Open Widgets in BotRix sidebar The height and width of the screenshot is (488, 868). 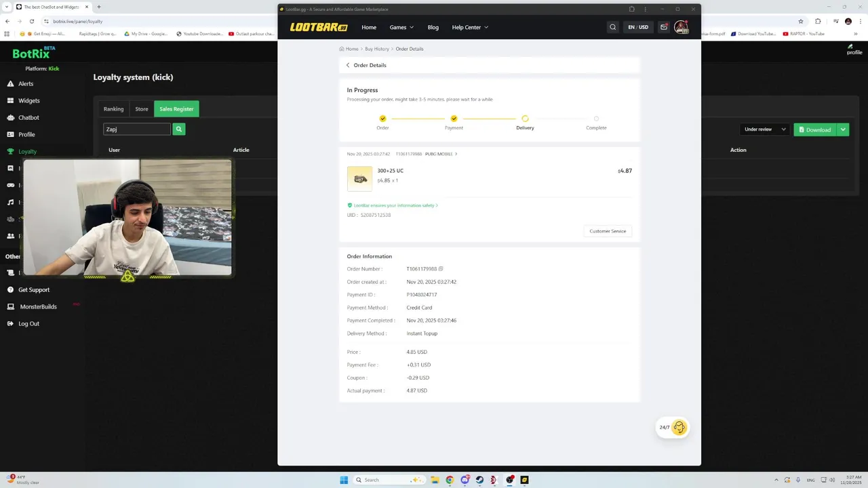point(23,100)
